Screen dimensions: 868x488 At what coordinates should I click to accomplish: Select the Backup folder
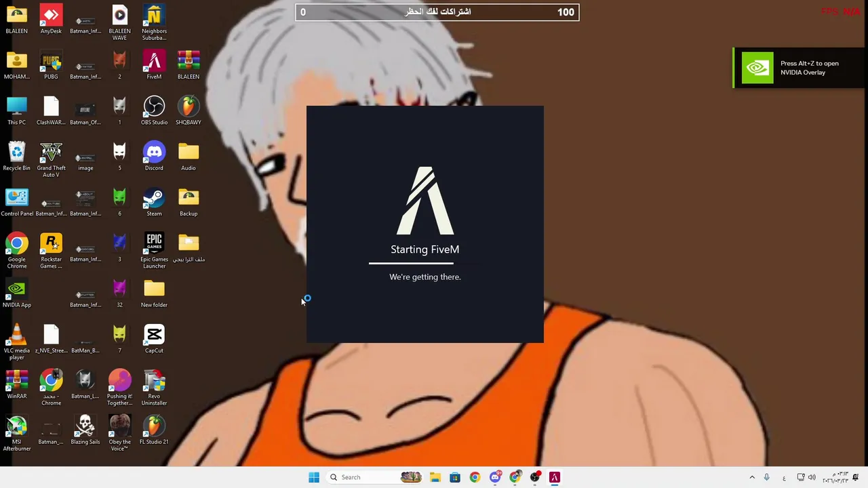point(189,202)
